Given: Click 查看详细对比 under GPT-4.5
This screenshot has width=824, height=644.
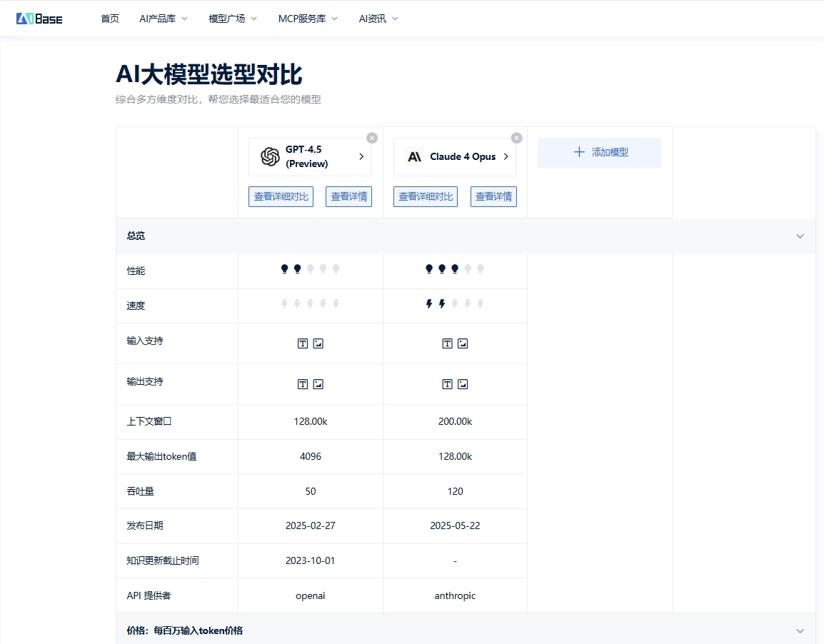Looking at the screenshot, I should coord(281,196).
